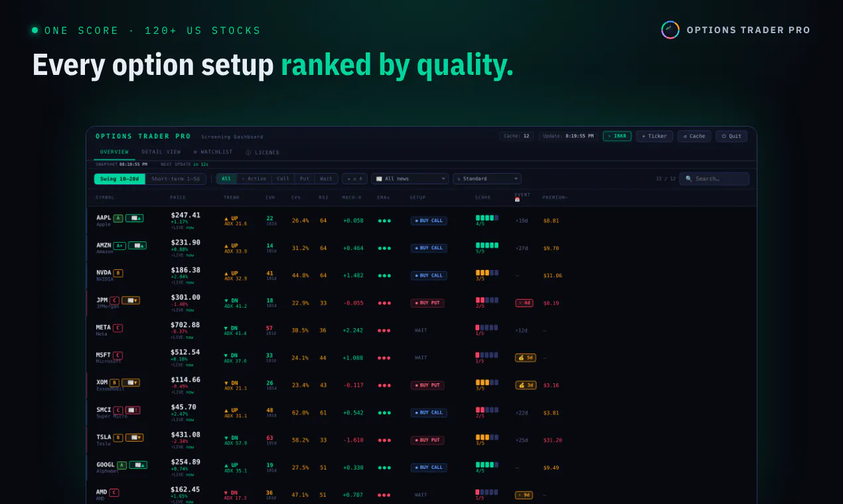843x504 pixels.
Task: Click META grade C badge
Action: (x=117, y=328)
